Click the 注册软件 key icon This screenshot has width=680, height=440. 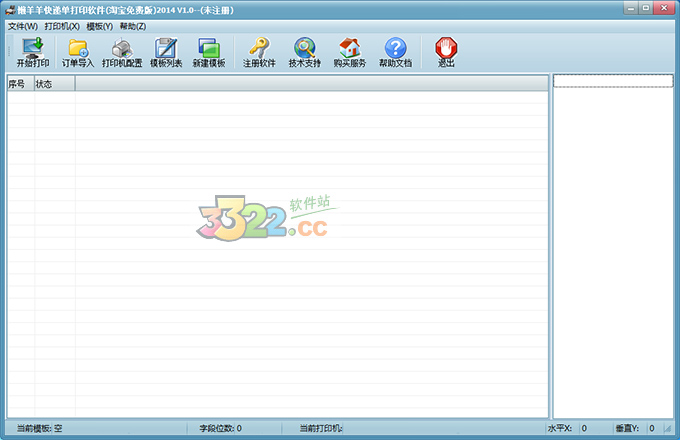(259, 52)
